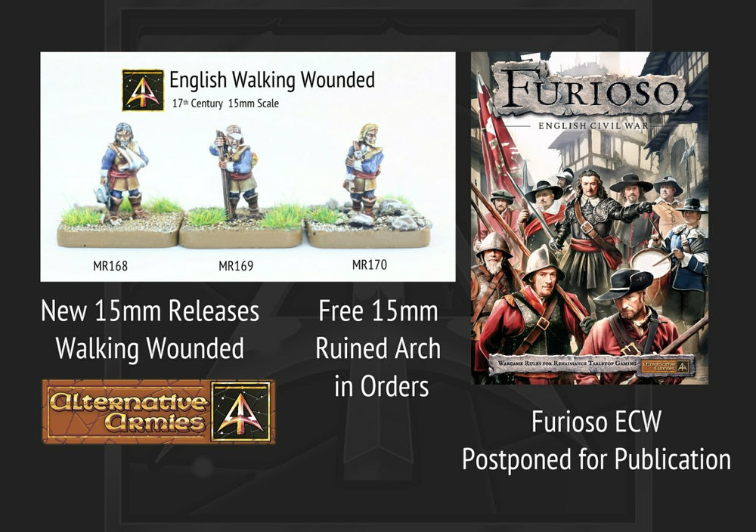This screenshot has height=532, width=756.
Task: Click the MR170 product code label
Action: (370, 264)
